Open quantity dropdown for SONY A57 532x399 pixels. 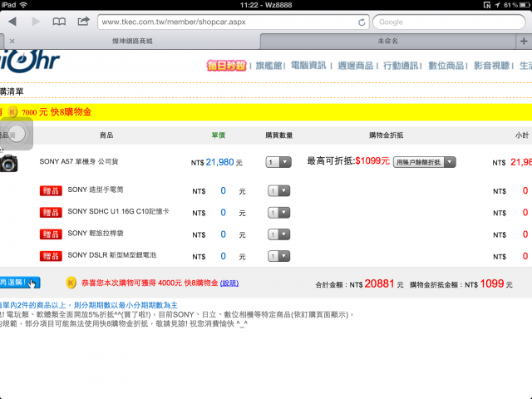point(278,162)
